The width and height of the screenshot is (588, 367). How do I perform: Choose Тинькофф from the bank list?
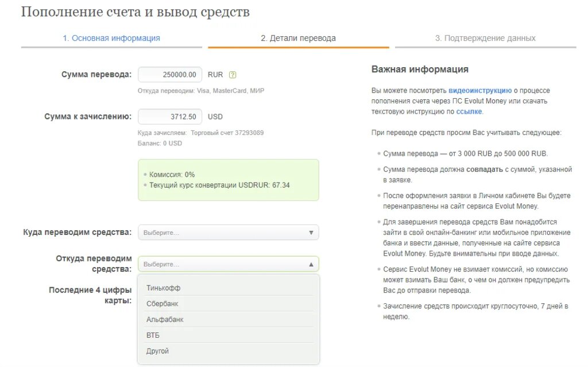click(x=229, y=288)
